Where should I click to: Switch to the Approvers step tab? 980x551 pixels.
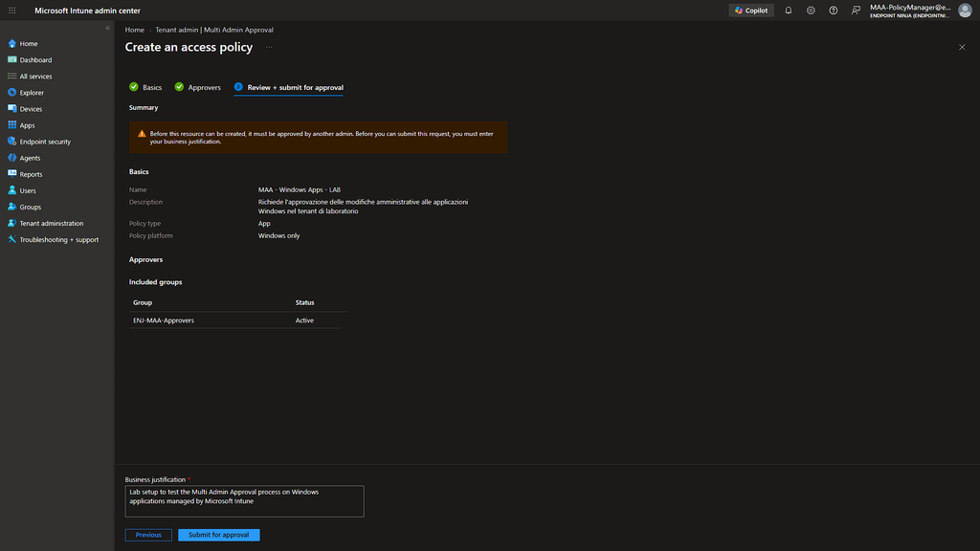[197, 87]
